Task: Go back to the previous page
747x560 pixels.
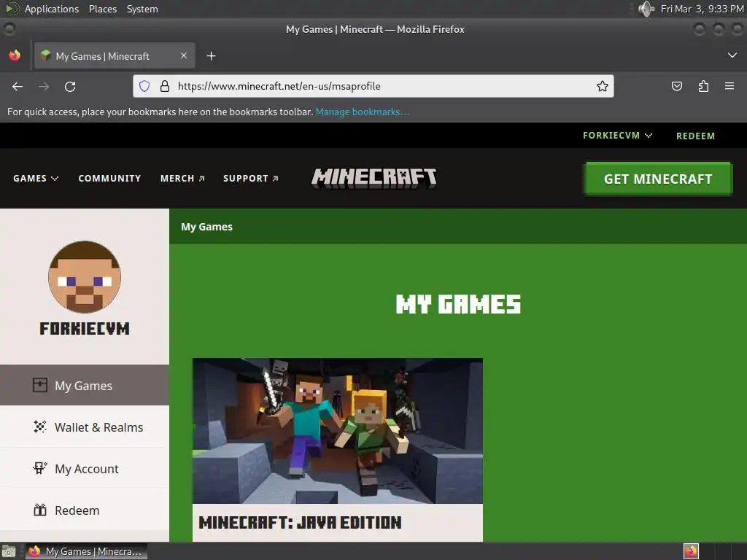Action: 18,87
